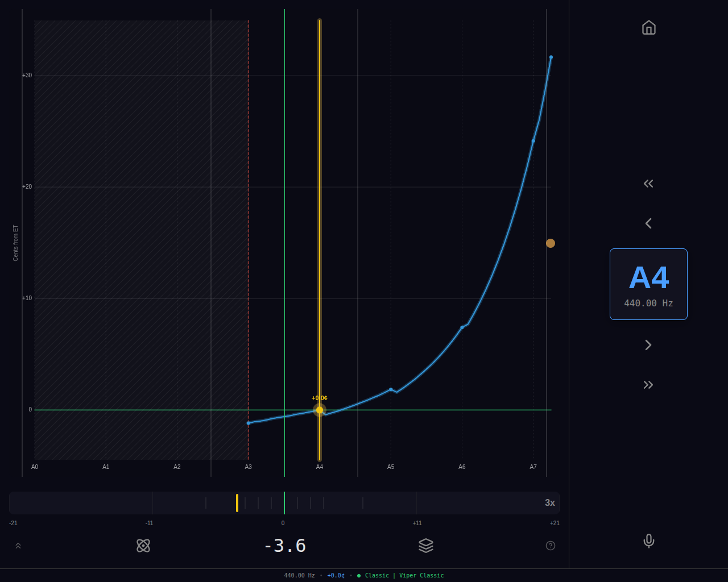Click the yellow marker on the cents meter

click(237, 503)
